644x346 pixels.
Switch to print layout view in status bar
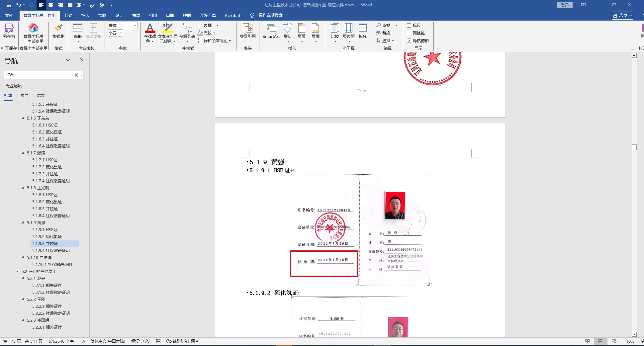click(x=601, y=341)
